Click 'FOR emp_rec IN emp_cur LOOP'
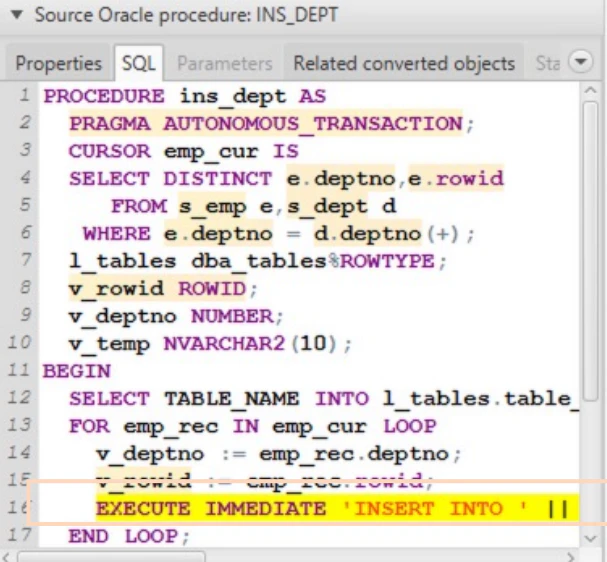The image size is (607, 562). pyautogui.click(x=252, y=427)
